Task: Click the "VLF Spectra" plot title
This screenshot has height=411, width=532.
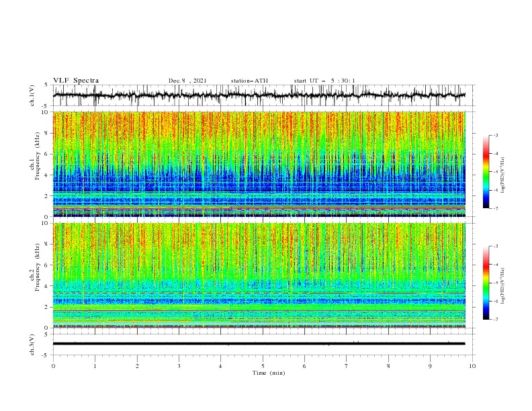Action: (76, 81)
